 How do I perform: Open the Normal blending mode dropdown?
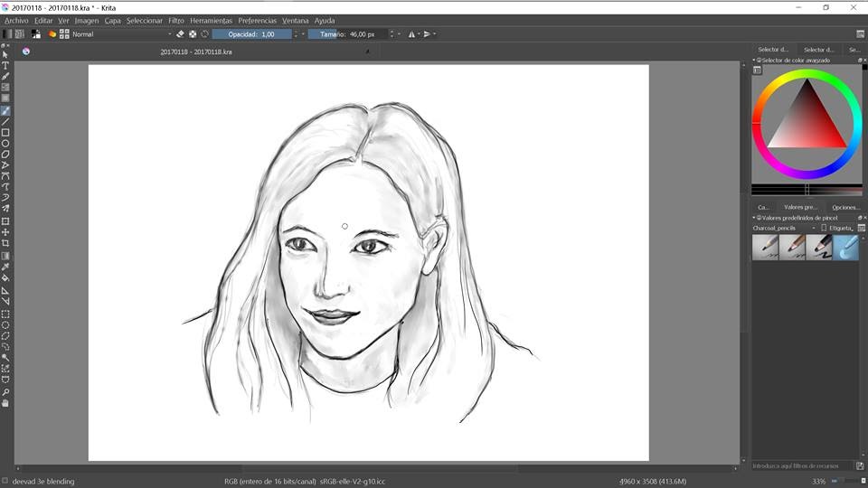point(122,34)
